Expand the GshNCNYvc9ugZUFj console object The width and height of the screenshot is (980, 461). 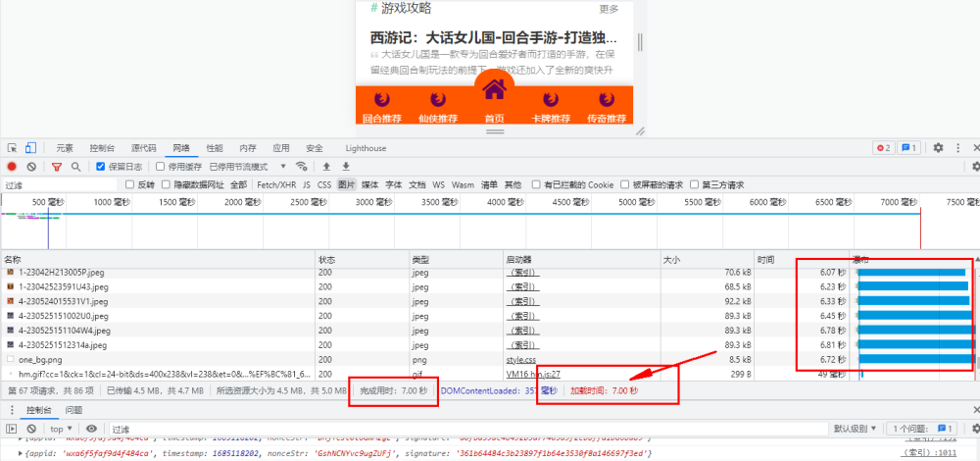coord(21,453)
